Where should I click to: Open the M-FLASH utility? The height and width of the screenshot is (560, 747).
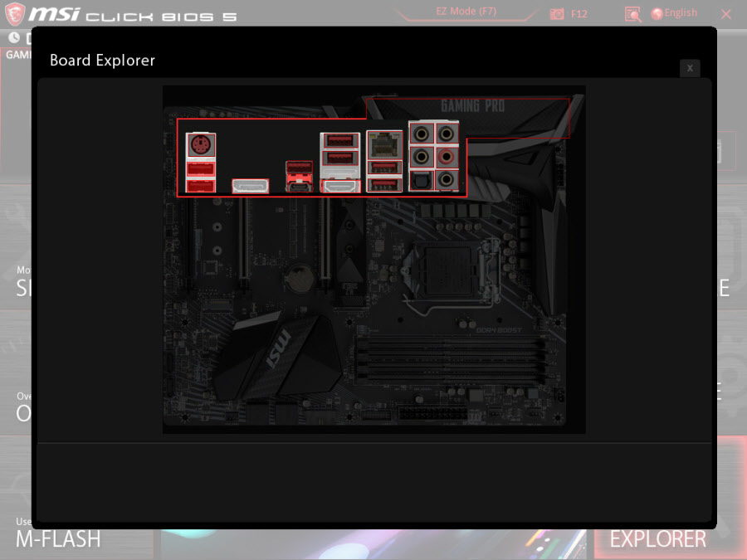[x=58, y=538]
